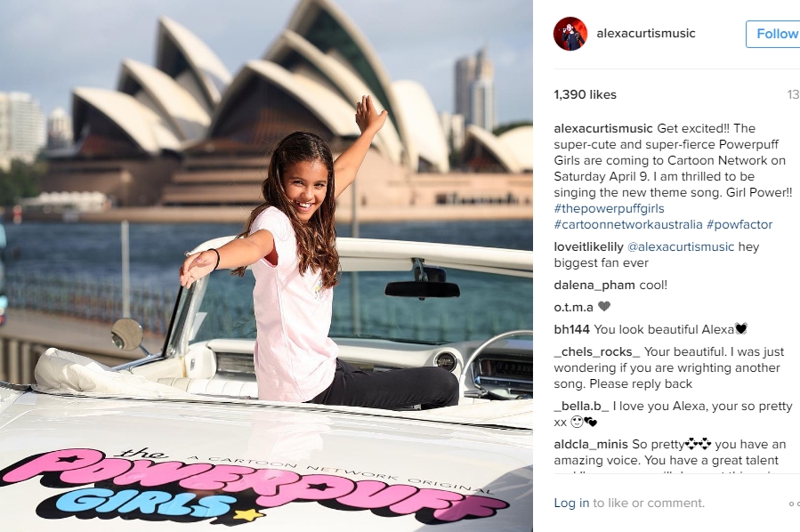800x532 pixels.
Task: Open the #cartoonnetworkaustralia hashtag
Action: (628, 224)
